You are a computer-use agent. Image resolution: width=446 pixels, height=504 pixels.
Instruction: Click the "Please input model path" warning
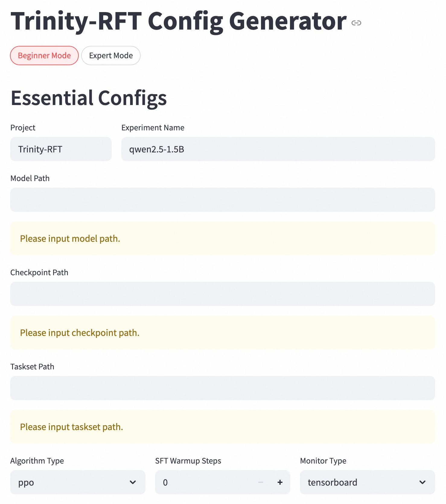pos(70,239)
